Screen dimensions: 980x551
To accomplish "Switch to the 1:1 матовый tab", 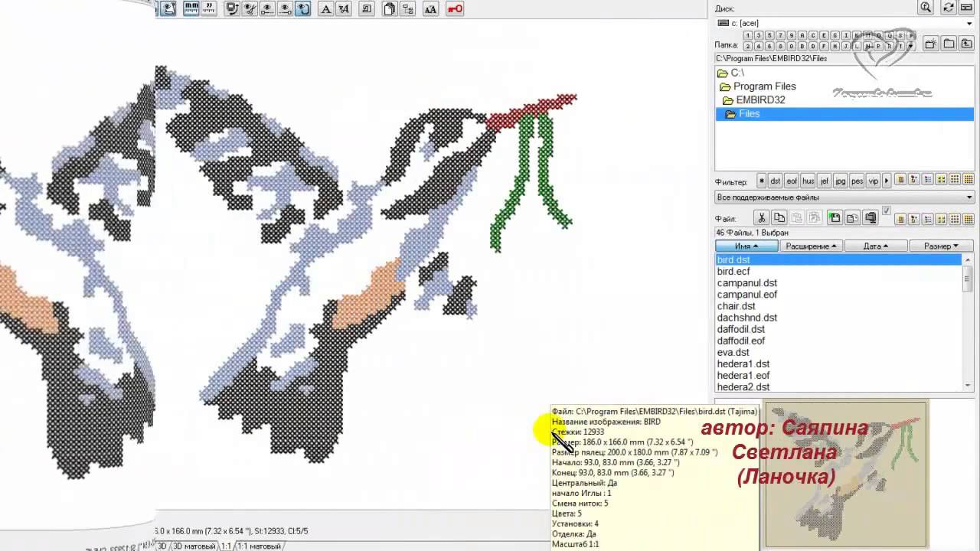I will [x=259, y=546].
